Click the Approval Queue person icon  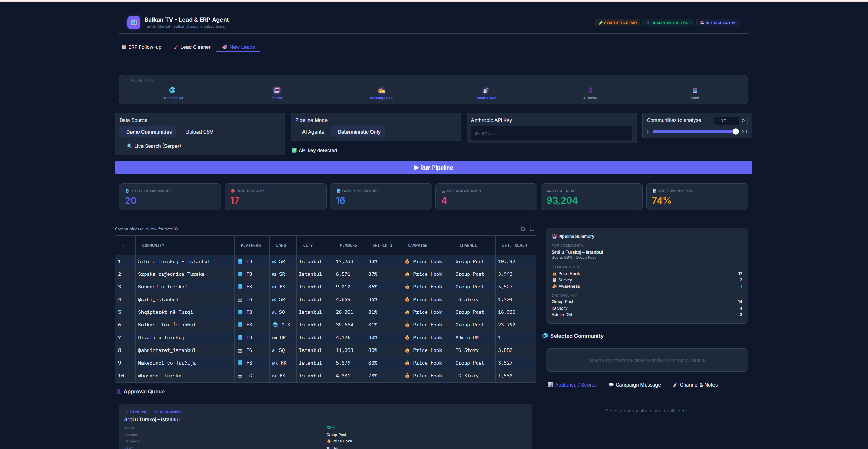[x=118, y=391]
